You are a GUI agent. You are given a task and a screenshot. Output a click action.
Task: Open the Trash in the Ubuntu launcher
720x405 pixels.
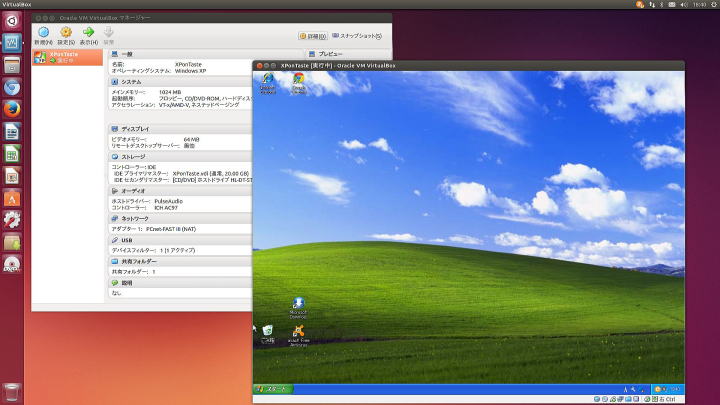(x=12, y=393)
